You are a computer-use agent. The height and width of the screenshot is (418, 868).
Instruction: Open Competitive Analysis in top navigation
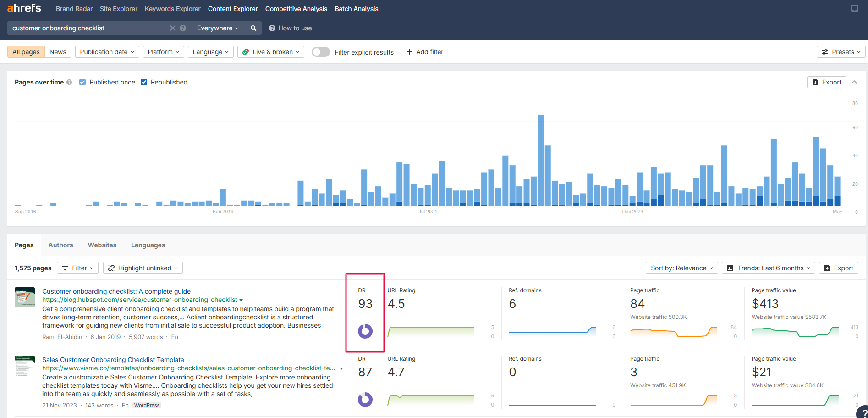(296, 9)
